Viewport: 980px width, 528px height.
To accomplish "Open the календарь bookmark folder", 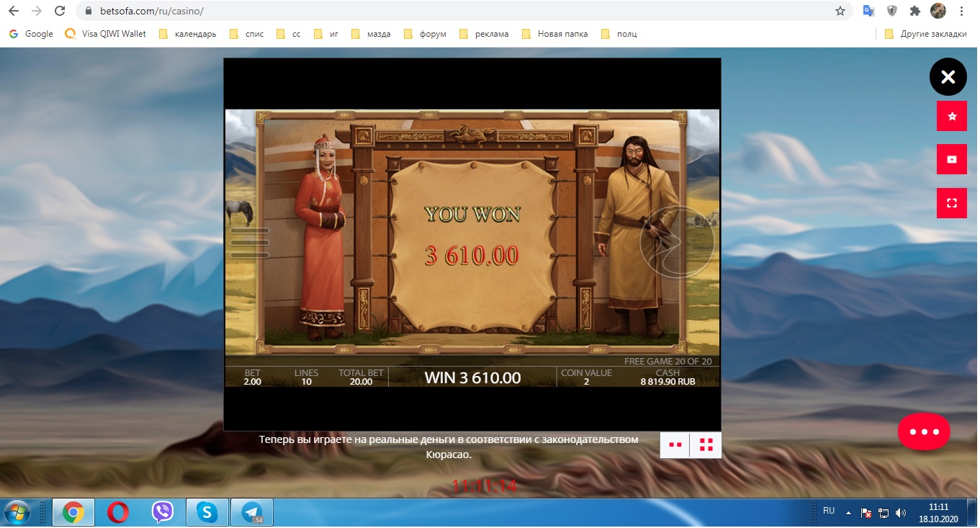I will click(x=187, y=34).
